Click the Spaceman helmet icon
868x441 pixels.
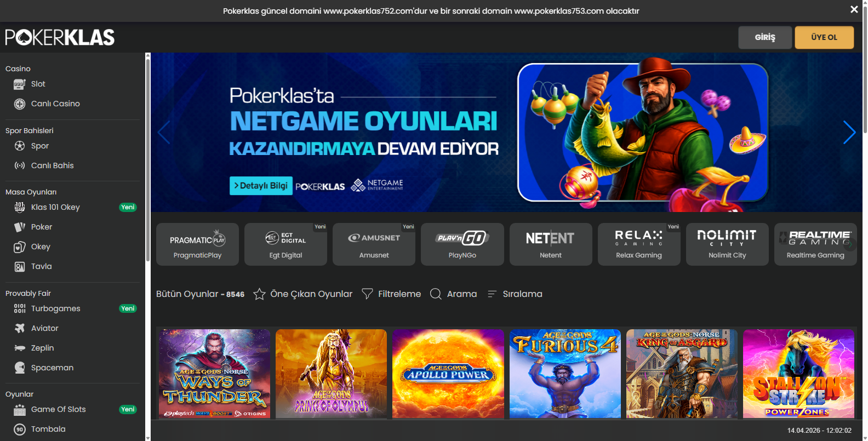(20, 368)
